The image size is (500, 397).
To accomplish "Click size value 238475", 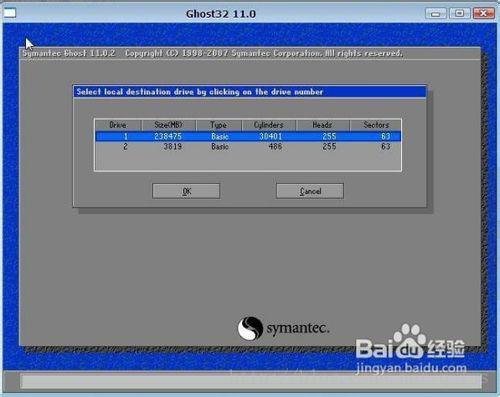I will (x=168, y=136).
